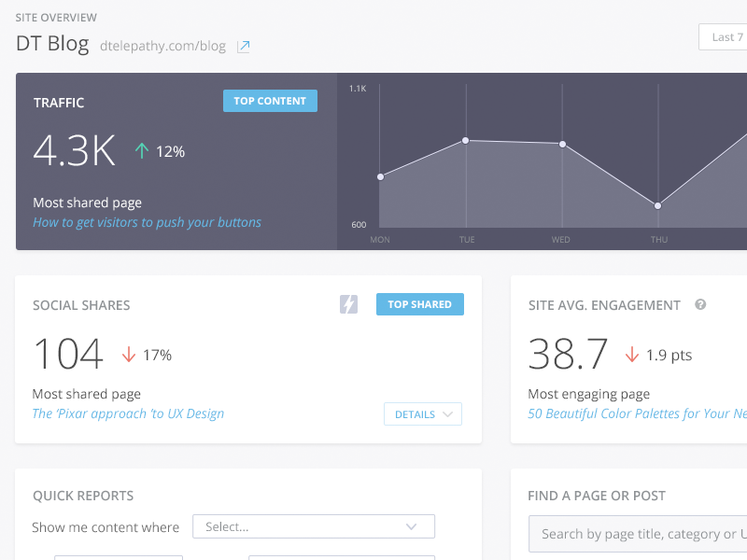Click the green up arrow next to 12%
Screen dimensions: 747x560
click(x=142, y=150)
